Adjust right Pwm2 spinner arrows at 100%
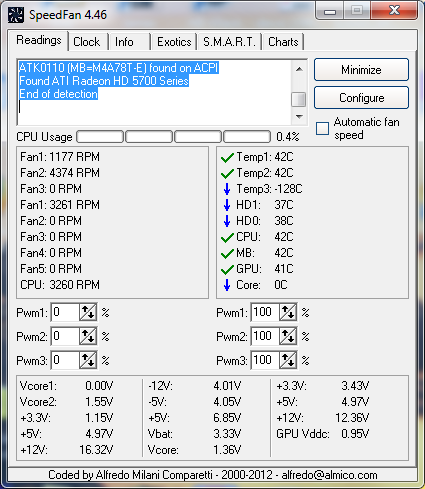The image size is (425, 489). tap(288, 336)
